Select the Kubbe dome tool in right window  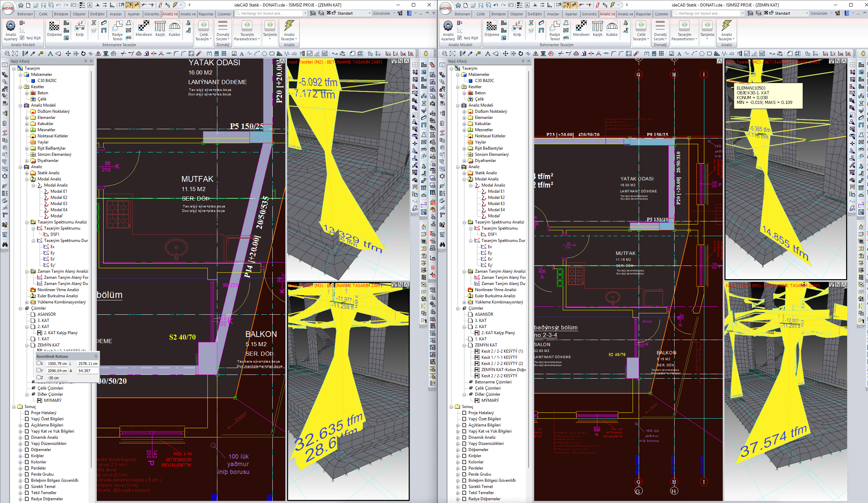(612, 28)
